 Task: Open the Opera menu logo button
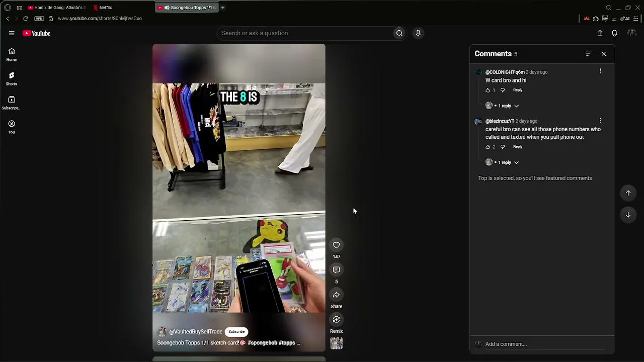pos(8,8)
